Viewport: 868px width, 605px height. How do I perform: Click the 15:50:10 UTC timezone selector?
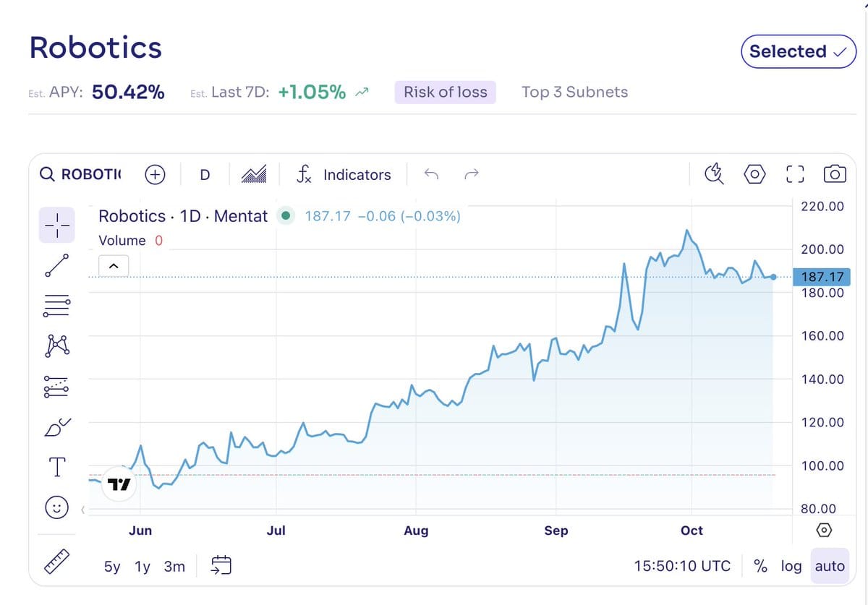(682, 566)
